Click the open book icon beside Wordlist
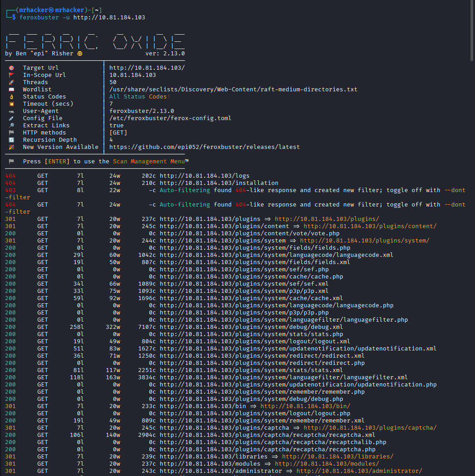The width and height of the screenshot is (475, 476). tap(11, 90)
